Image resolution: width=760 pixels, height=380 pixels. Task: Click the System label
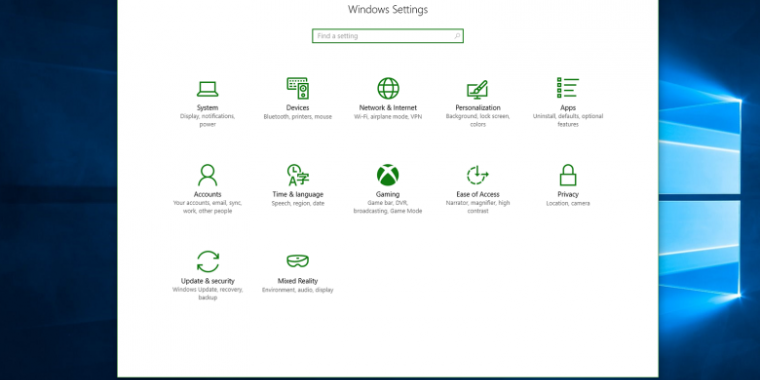(x=207, y=108)
